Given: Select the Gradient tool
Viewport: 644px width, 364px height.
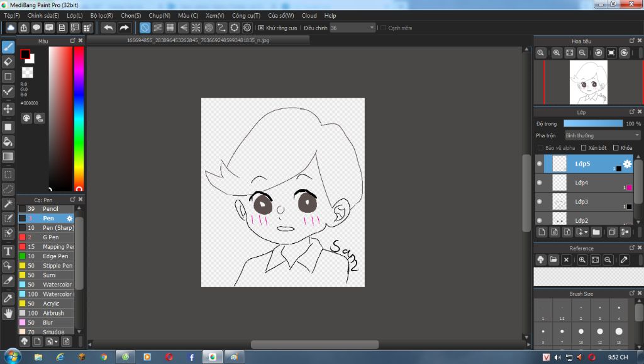Looking at the screenshot, I should pyautogui.click(x=8, y=156).
